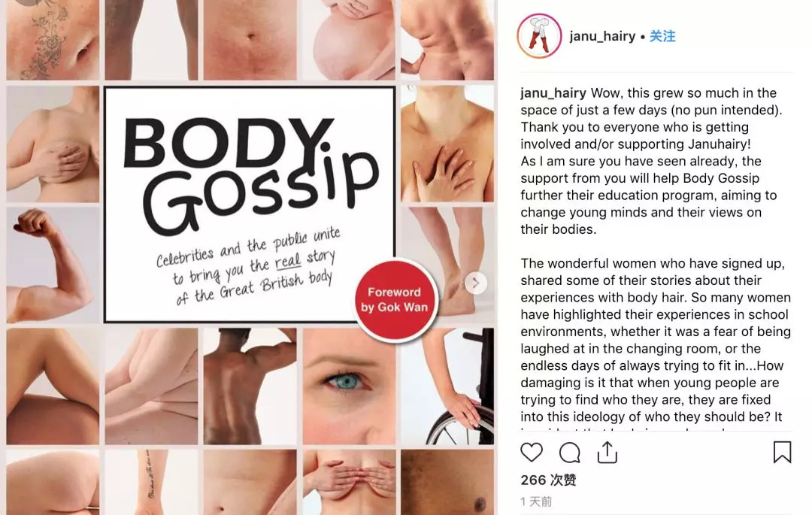Select the pregnant belly photo tile
The width and height of the screenshot is (812, 515).
click(x=349, y=40)
